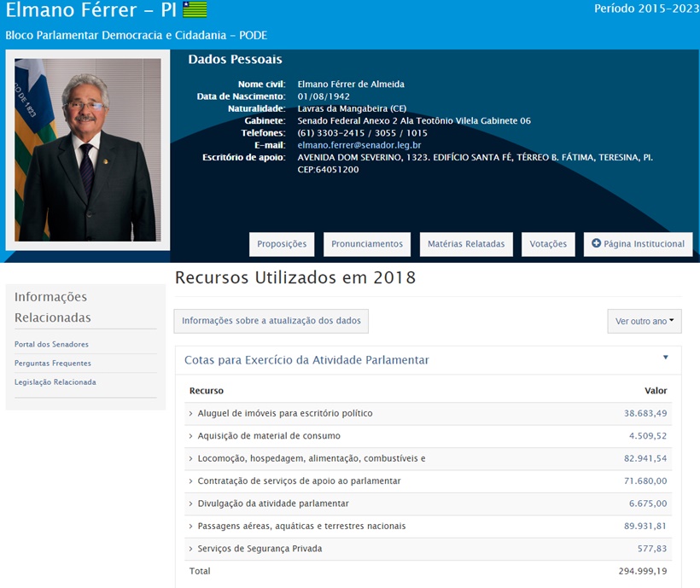Click the Dados Pessoais heading

(x=235, y=60)
